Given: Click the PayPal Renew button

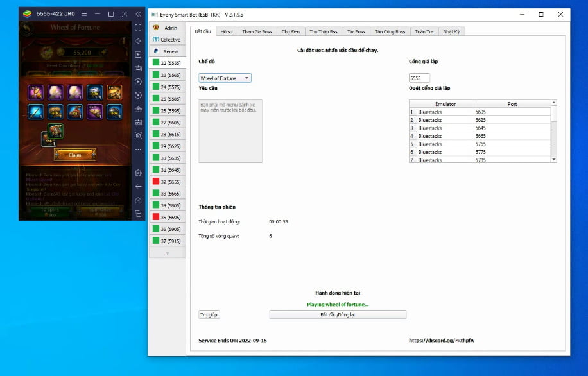Looking at the screenshot, I should pos(167,51).
